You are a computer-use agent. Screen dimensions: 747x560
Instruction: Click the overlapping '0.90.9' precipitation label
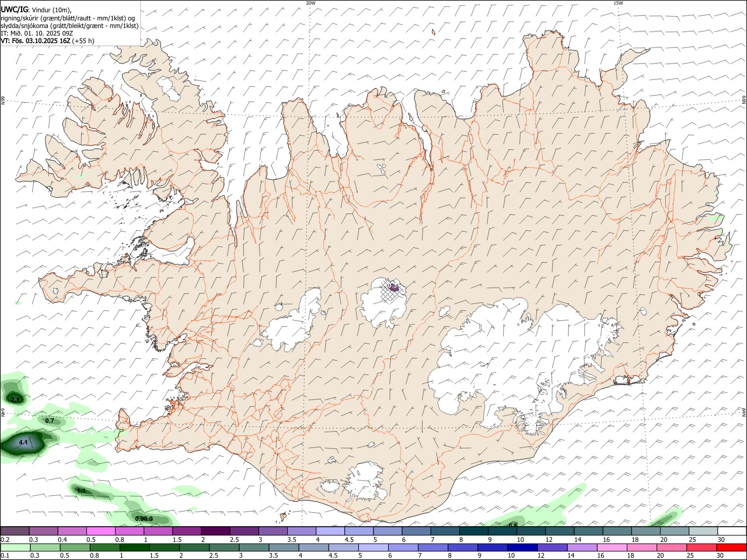click(144, 519)
